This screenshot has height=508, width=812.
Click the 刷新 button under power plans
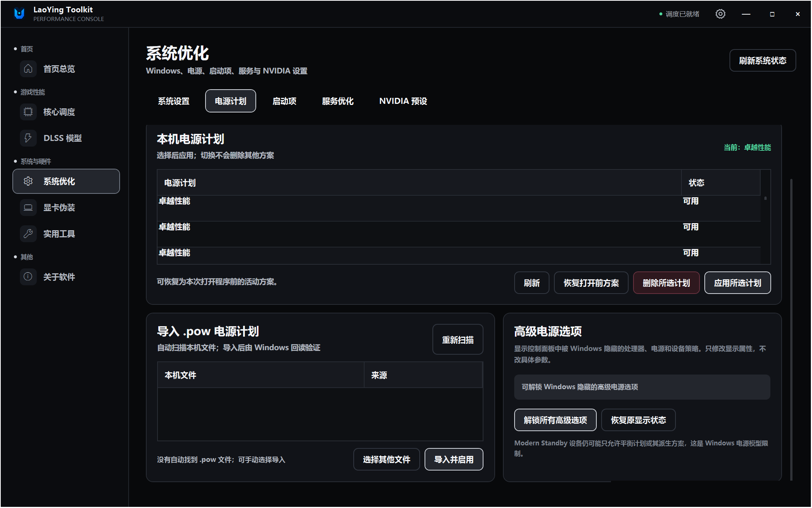531,283
